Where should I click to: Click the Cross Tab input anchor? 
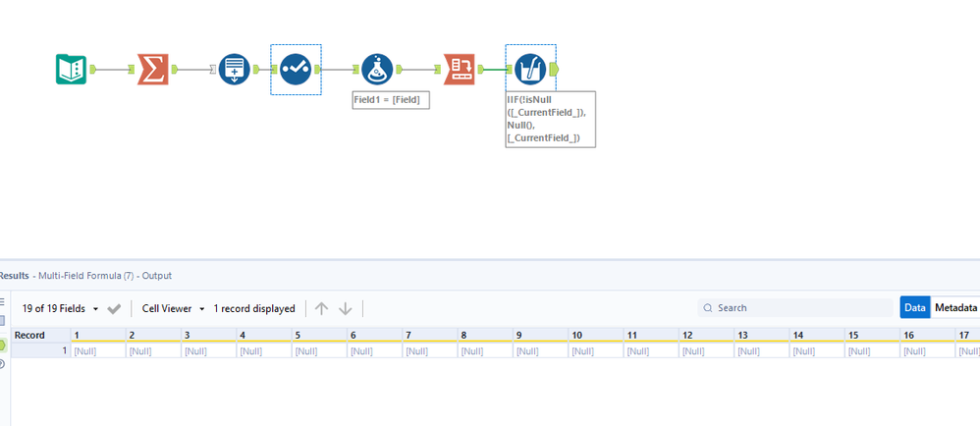(438, 70)
